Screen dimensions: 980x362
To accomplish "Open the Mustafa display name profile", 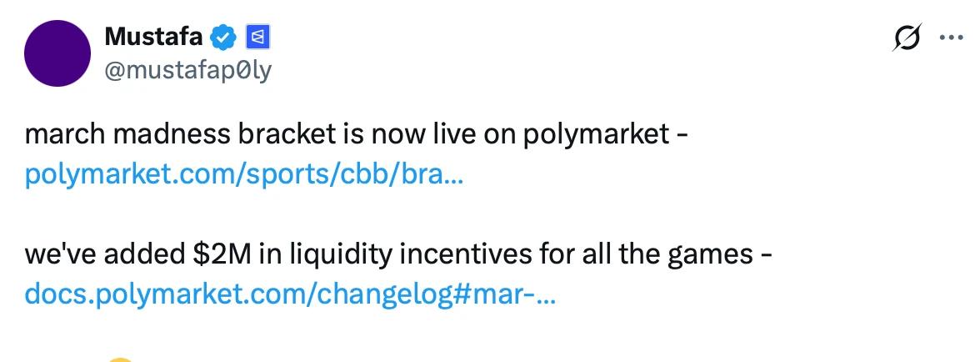I will click(x=154, y=37).
